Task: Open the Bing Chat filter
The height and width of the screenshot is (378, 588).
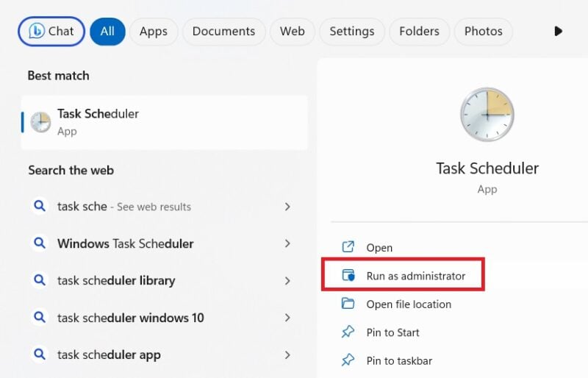Action: 51,31
